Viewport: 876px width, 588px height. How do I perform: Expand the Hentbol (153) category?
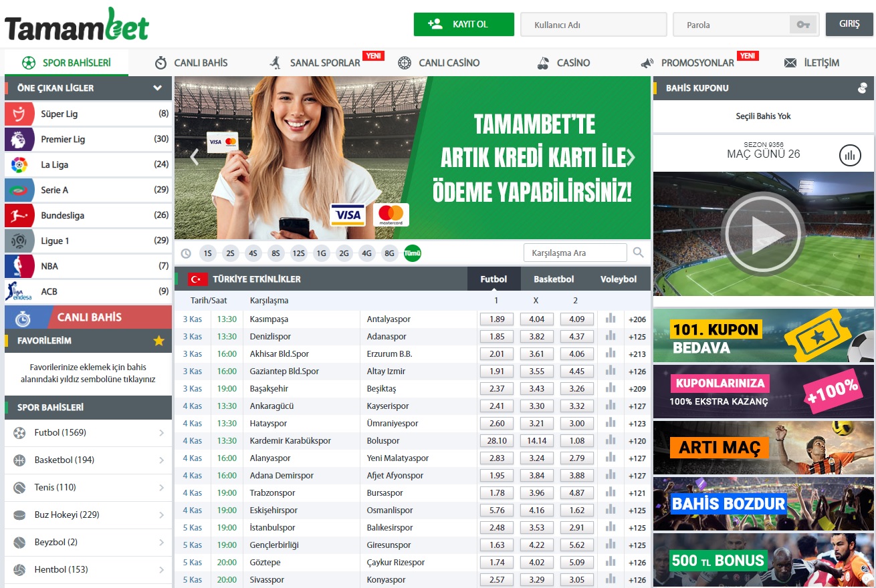(88, 570)
